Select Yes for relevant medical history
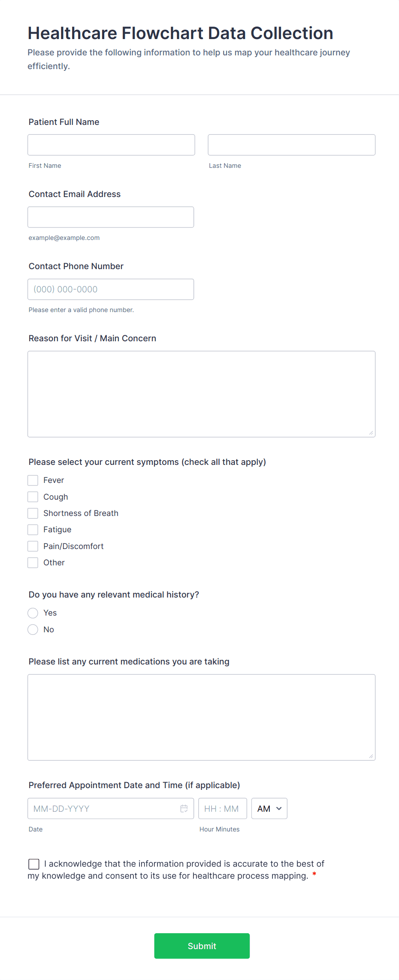Screen dimensions: 399x980 pos(33,613)
